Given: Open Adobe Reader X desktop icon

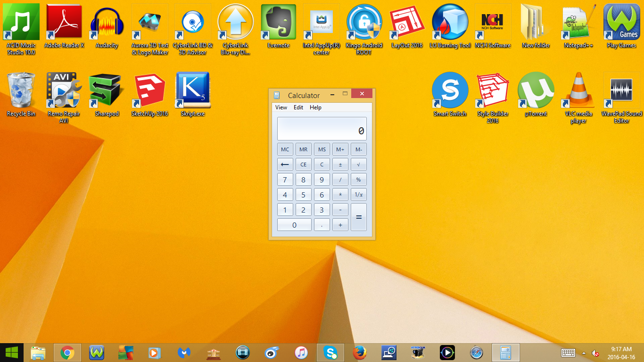Looking at the screenshot, I should click(64, 26).
